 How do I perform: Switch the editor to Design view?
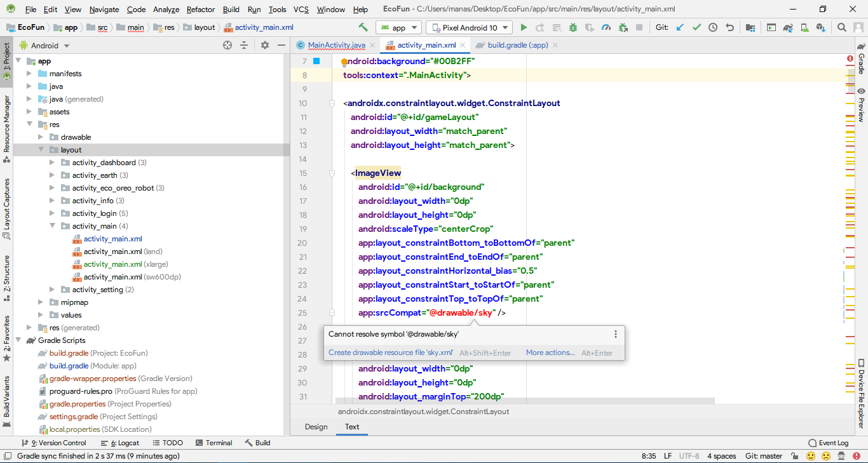pos(316,427)
